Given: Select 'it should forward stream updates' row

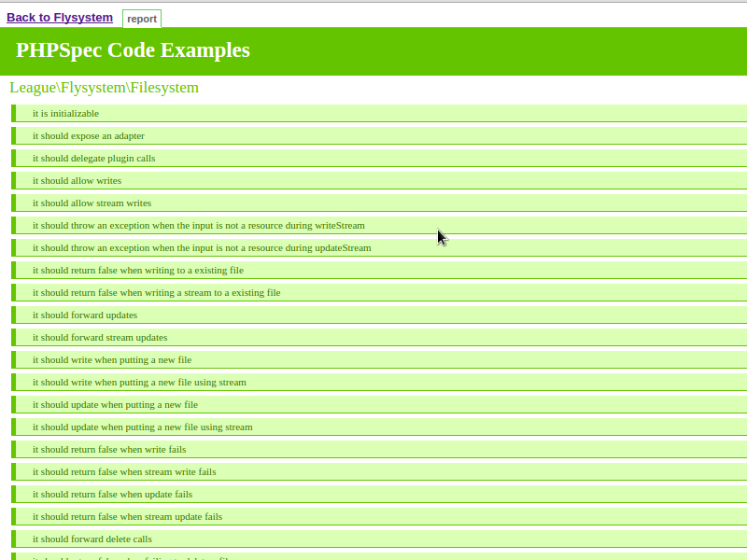Looking at the screenshot, I should coord(379,337).
